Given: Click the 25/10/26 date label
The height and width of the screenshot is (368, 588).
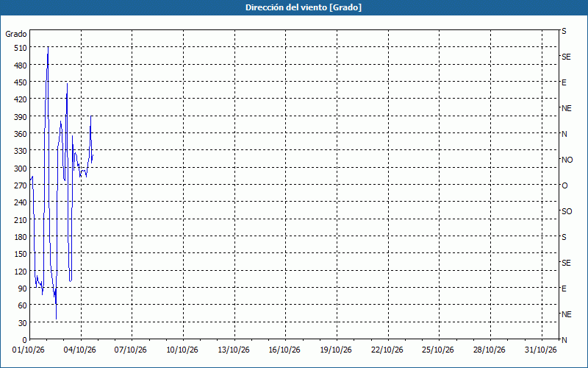Looking at the screenshot, I should coord(438,350).
